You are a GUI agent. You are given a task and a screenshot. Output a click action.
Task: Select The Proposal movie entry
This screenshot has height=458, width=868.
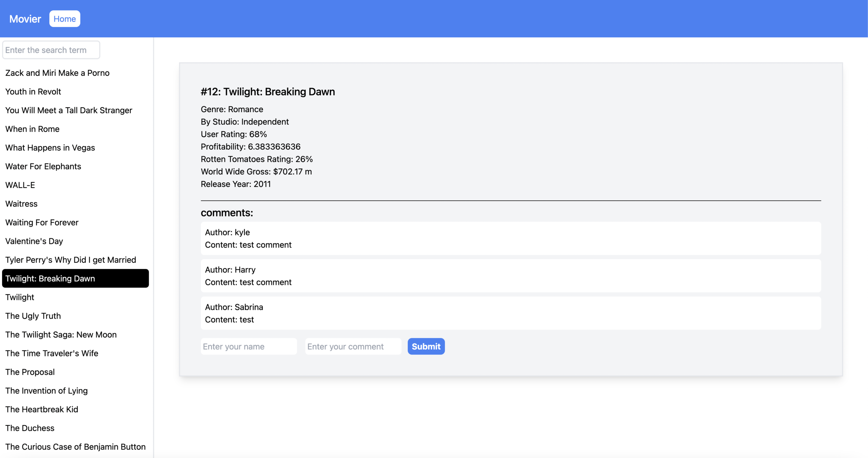[x=30, y=372]
